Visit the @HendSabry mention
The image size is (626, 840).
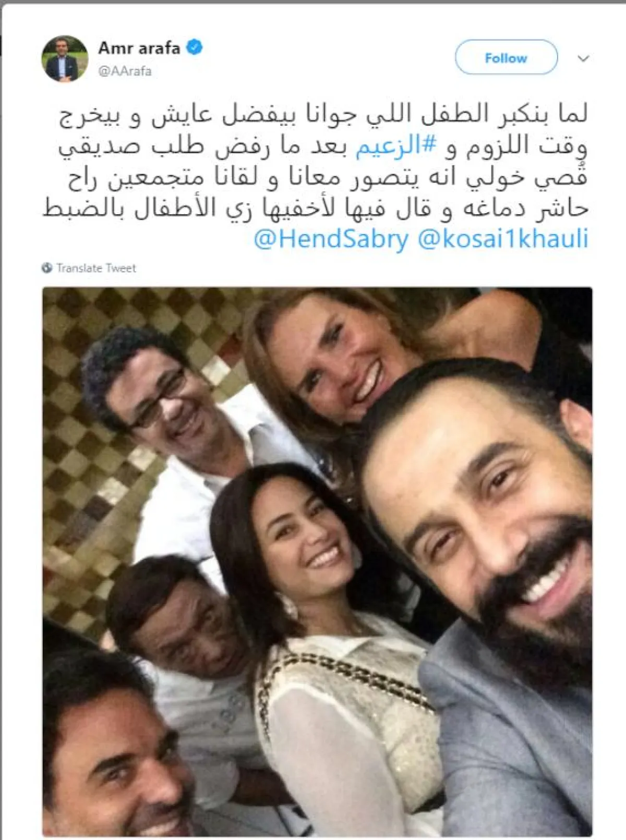[331, 239]
